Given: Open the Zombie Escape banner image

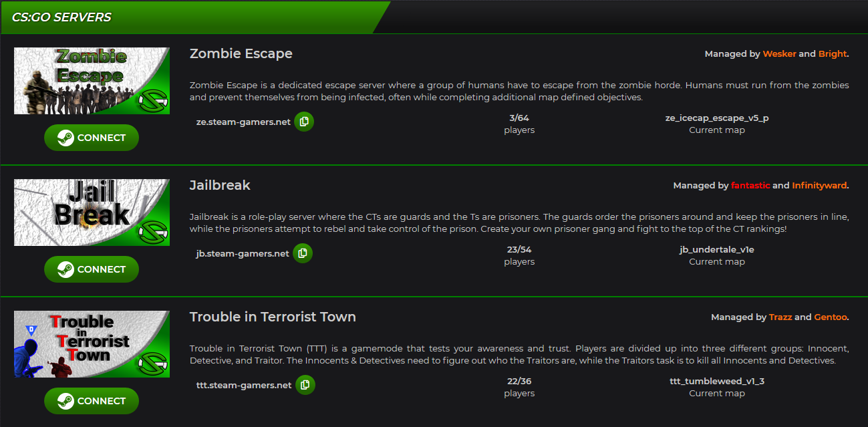Looking at the screenshot, I should [92, 81].
